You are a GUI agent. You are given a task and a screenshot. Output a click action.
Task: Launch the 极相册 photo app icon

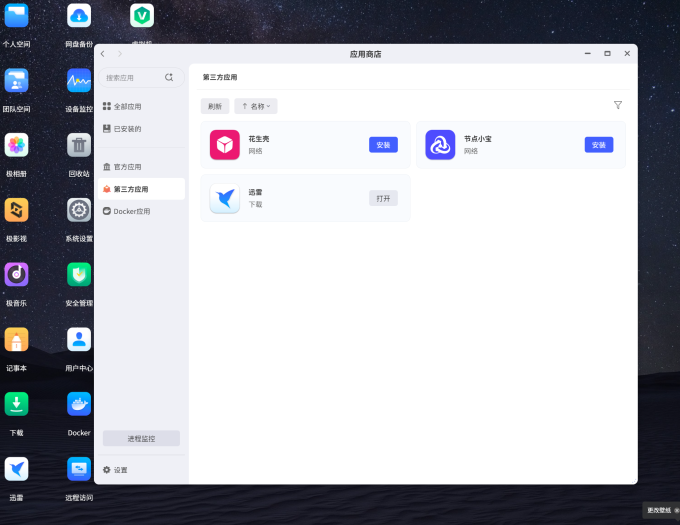tap(16, 145)
